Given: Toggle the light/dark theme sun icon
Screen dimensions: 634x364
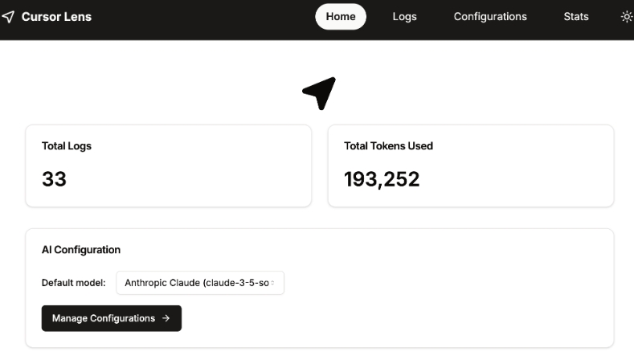Looking at the screenshot, I should coord(627,16).
